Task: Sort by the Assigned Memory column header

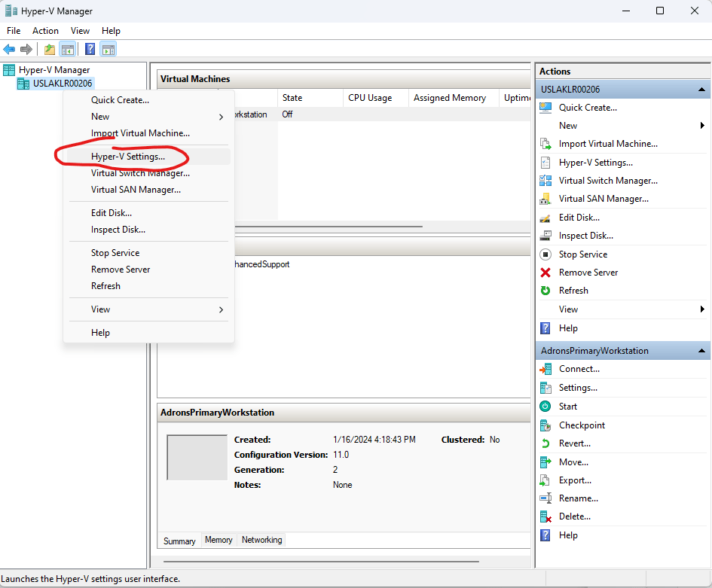Action: [x=454, y=98]
